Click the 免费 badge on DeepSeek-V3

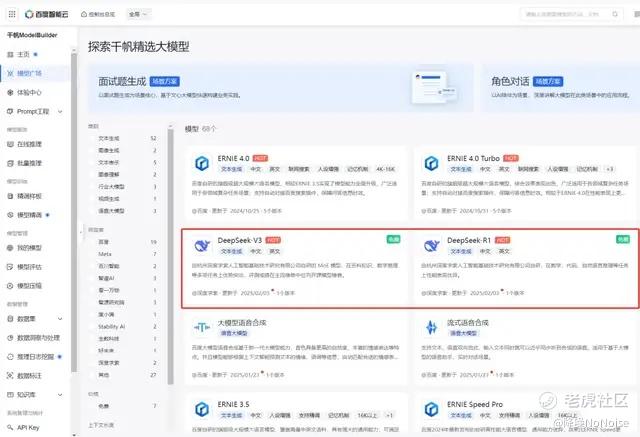pos(393,239)
